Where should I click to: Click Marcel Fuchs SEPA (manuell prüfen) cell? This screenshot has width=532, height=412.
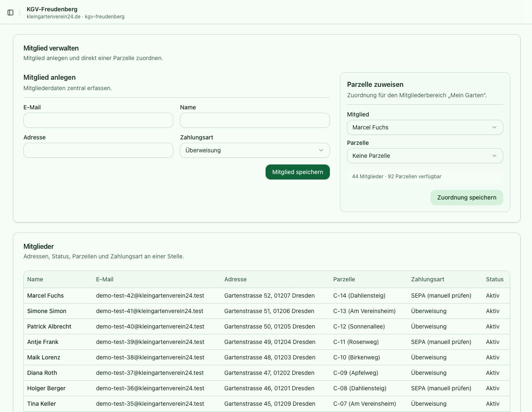tap(441, 296)
